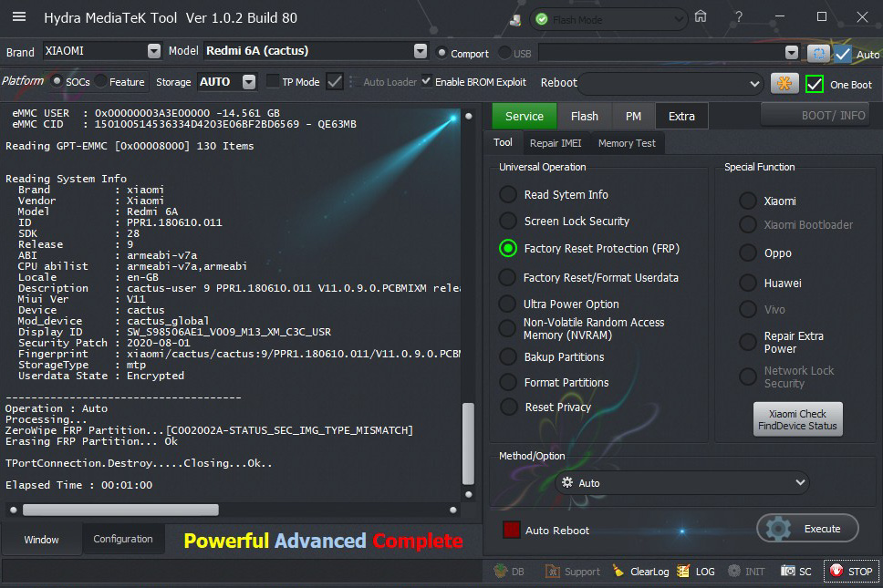Viewport: 883px width, 588px height.
Task: Open the Repair IMEI sub-tab
Action: (x=556, y=143)
